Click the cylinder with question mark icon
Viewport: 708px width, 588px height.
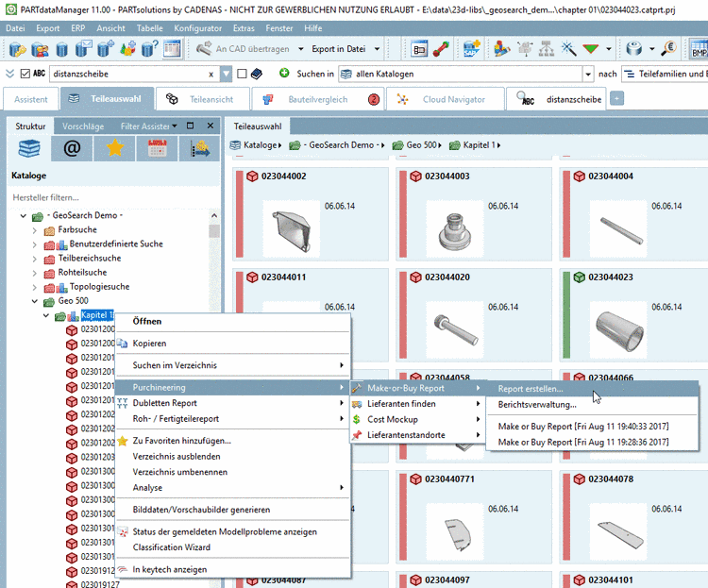(x=149, y=49)
